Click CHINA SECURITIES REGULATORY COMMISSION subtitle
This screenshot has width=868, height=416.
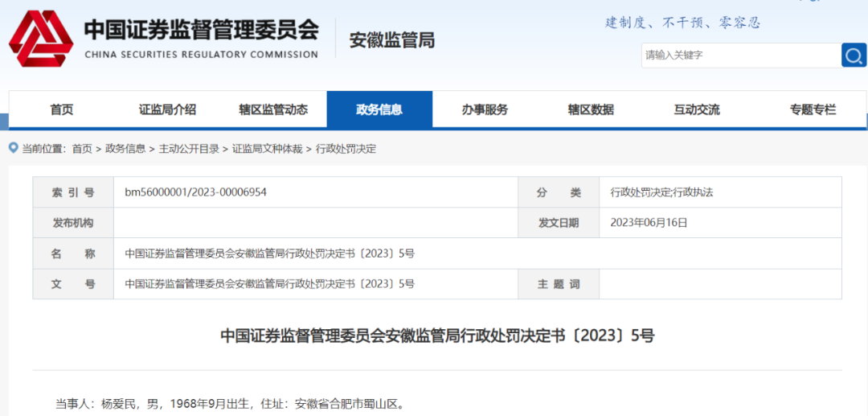click(x=202, y=54)
